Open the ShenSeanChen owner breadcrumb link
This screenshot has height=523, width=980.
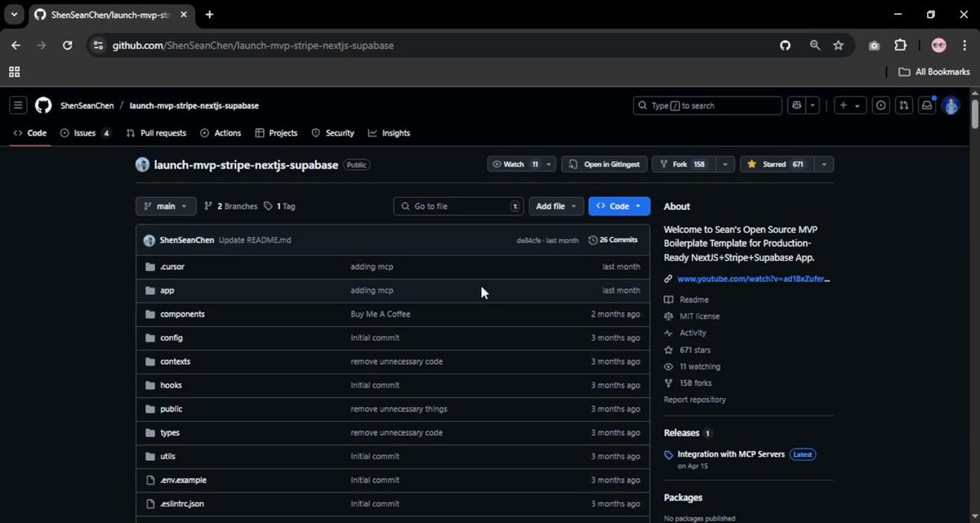(x=87, y=105)
